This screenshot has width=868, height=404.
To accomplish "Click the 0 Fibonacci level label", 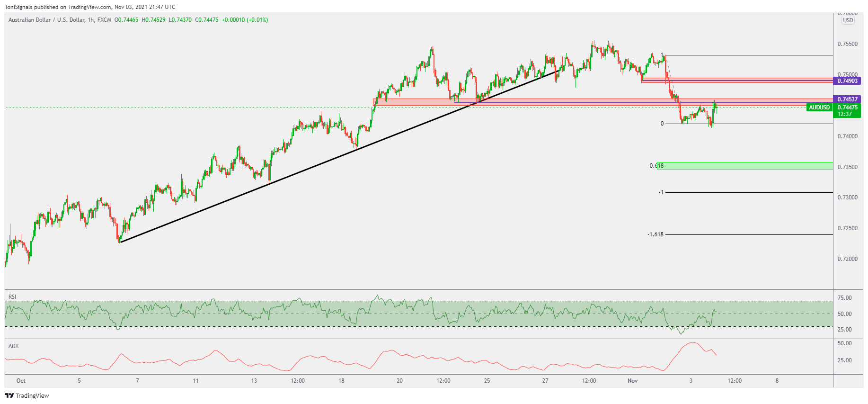I will pos(662,124).
